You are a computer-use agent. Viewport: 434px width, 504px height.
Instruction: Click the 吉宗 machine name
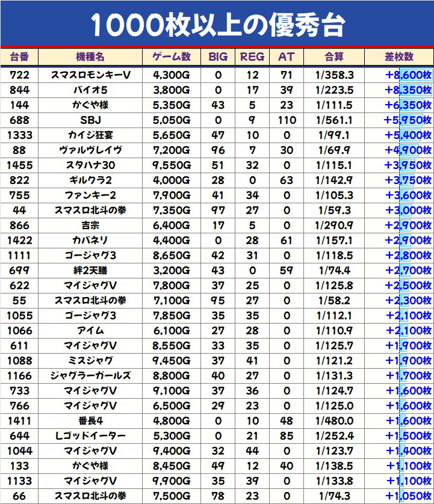pos(90,226)
